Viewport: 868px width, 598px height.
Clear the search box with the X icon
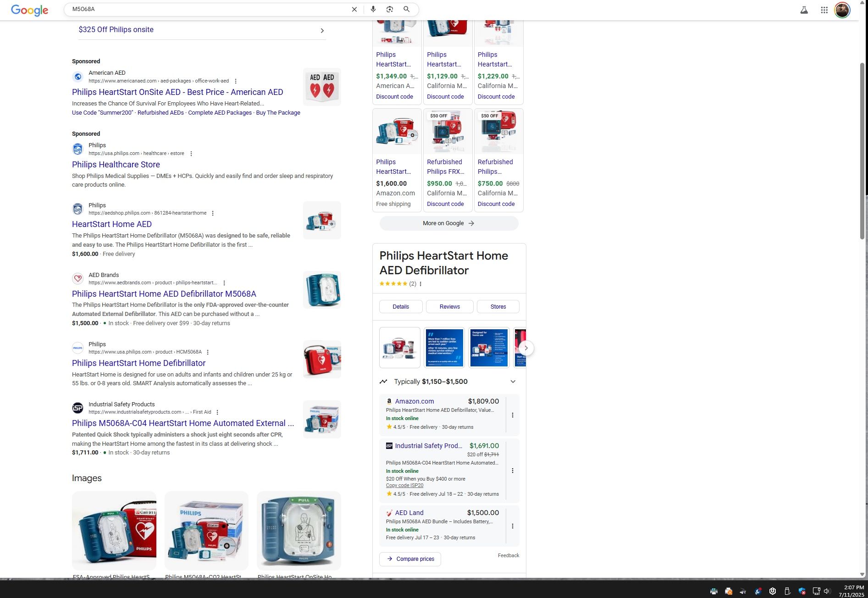(354, 9)
